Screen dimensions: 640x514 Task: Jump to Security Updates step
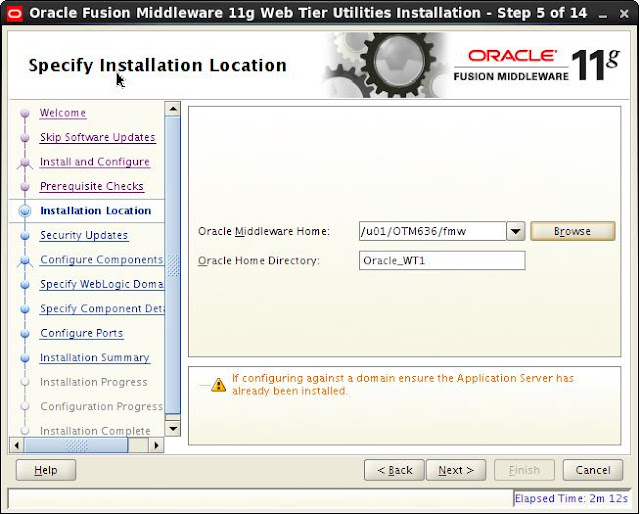coord(84,235)
